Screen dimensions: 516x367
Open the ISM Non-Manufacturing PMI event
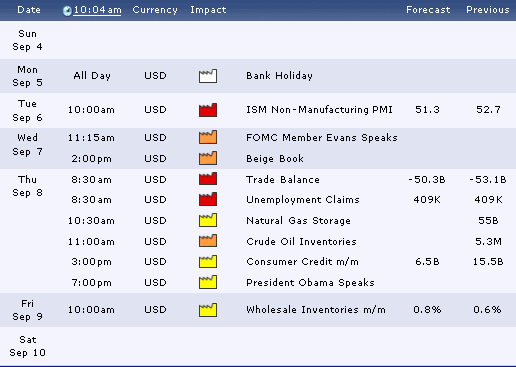click(x=319, y=110)
